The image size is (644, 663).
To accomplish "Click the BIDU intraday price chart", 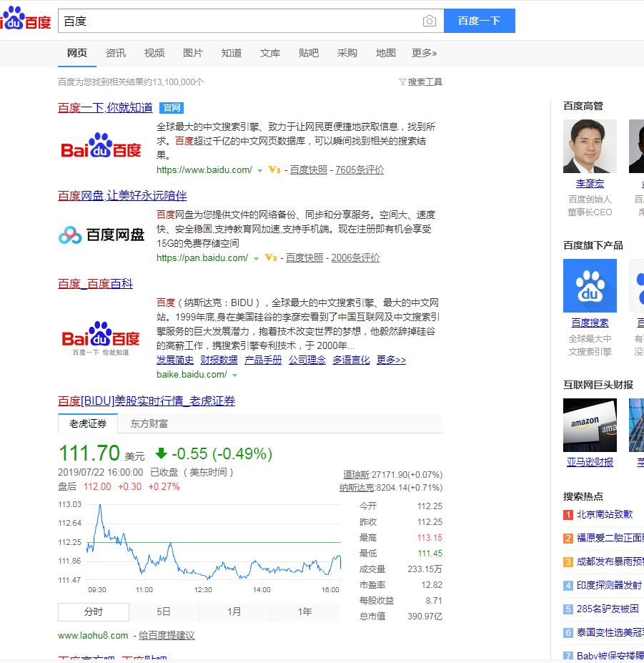I will (214, 541).
